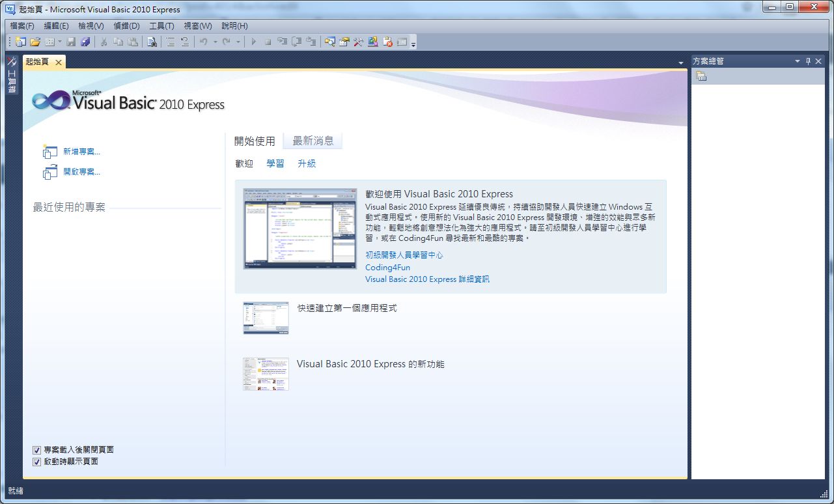Pin or auto-hide the 方案總管 panel

809,61
